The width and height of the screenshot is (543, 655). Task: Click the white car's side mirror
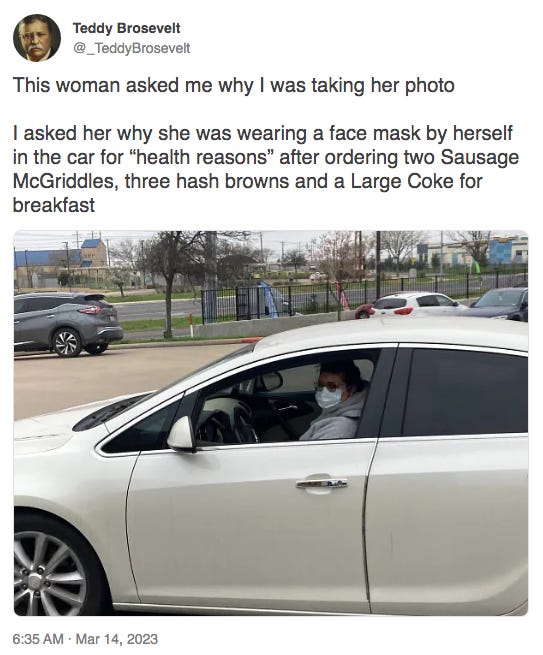click(182, 434)
